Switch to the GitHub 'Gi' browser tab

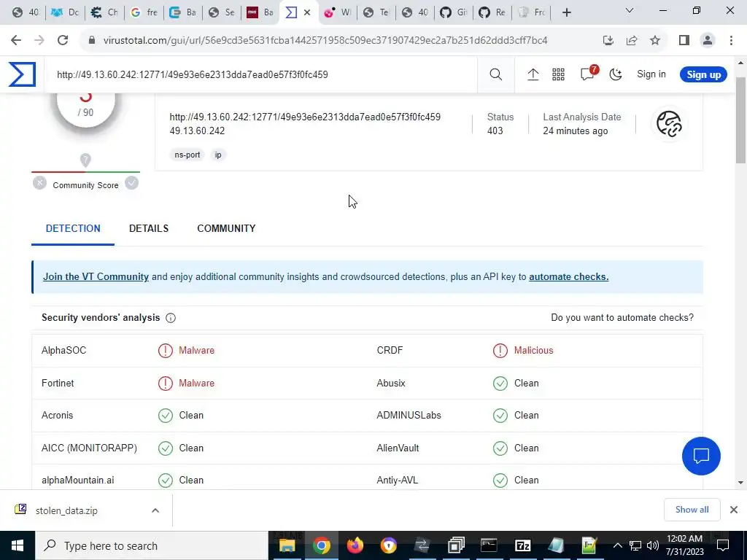pos(454,12)
